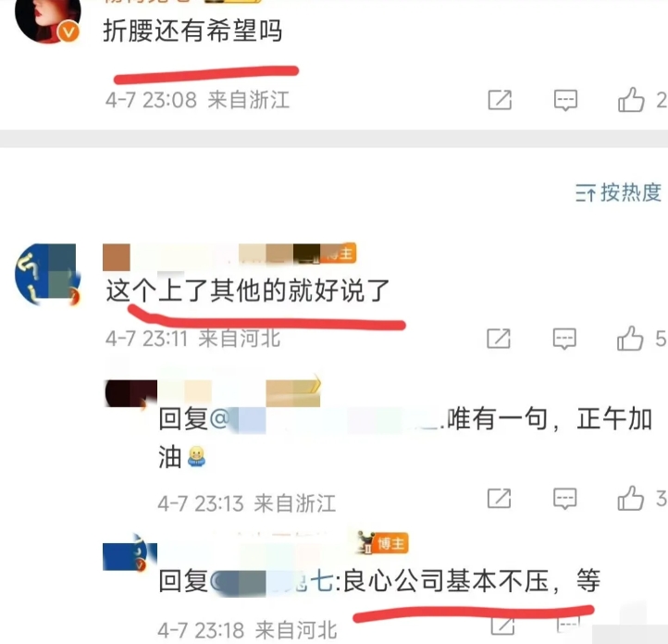The width and height of the screenshot is (668, 644).
Task: Repost the 正午加油 reply
Action: click(x=500, y=499)
